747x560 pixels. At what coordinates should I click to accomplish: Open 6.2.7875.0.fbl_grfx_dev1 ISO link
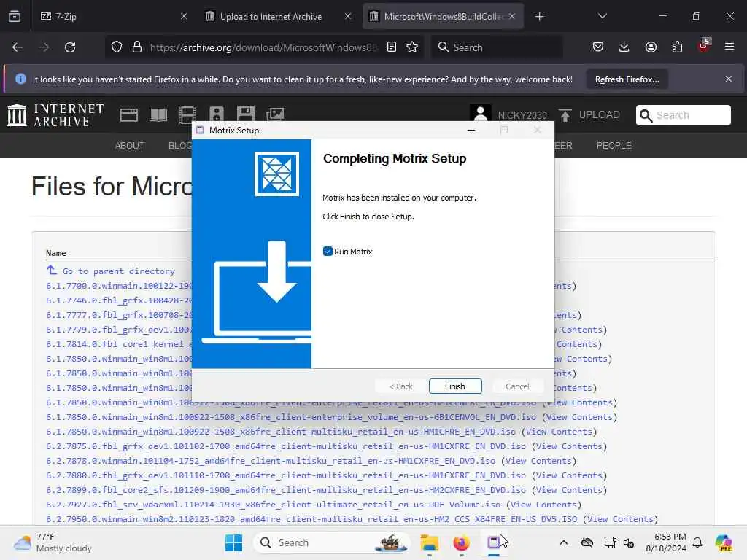[286, 446]
